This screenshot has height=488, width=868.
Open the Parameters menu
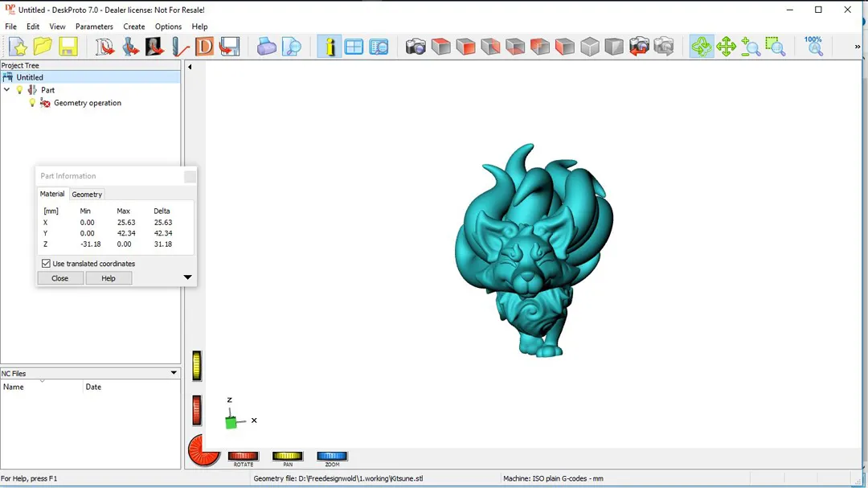pos(94,27)
